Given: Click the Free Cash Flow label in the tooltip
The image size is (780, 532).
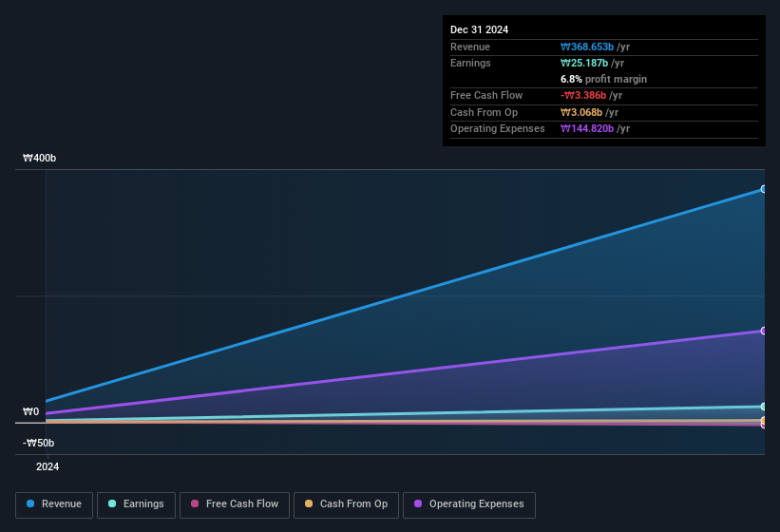Looking at the screenshot, I should (x=486, y=95).
